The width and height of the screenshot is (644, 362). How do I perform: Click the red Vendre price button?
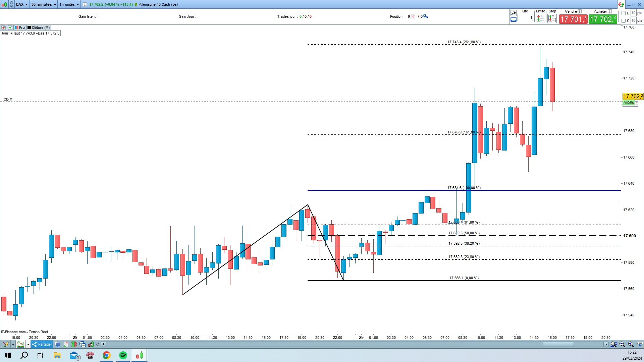coord(573,19)
